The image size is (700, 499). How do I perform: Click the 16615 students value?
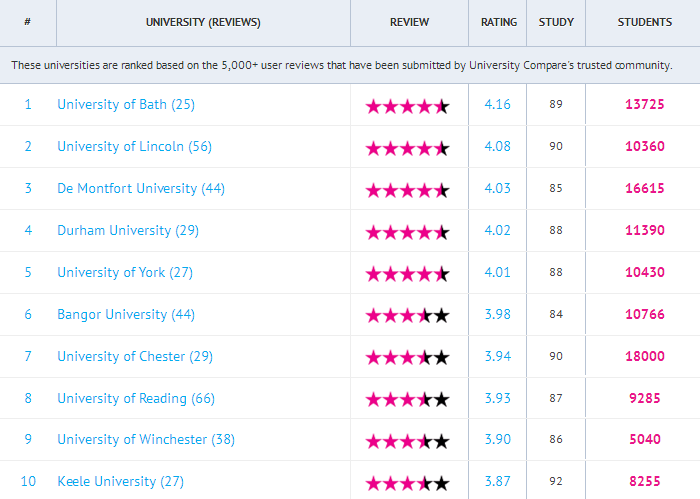[x=645, y=188]
